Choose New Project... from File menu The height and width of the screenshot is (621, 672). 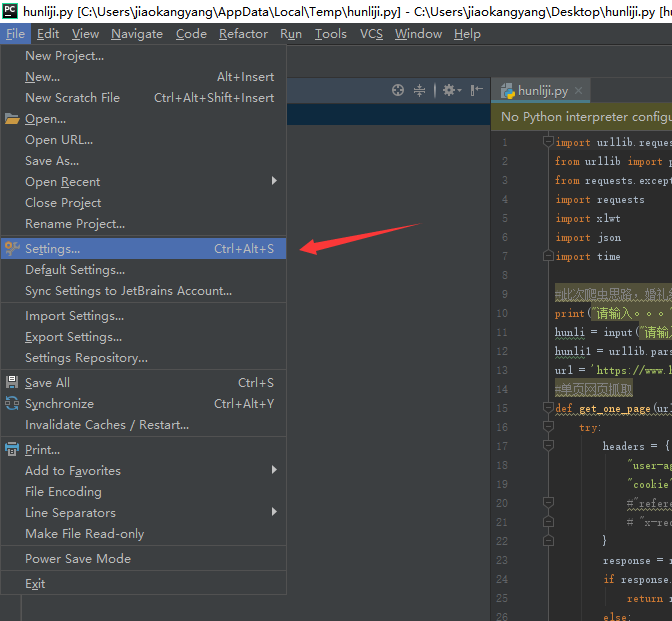click(144, 56)
